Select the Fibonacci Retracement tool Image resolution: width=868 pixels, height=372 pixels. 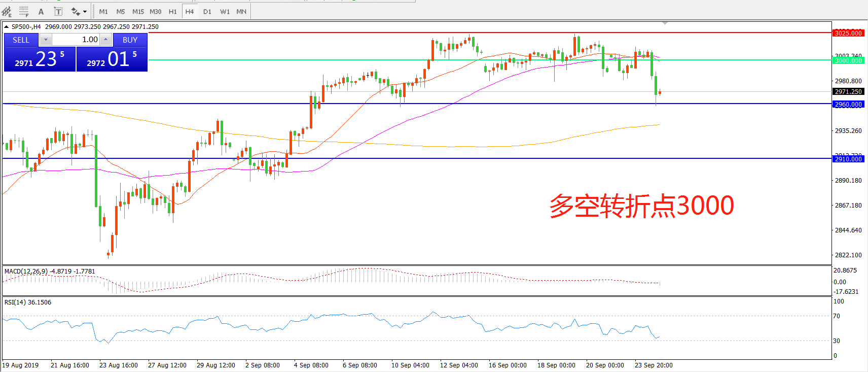24,11
